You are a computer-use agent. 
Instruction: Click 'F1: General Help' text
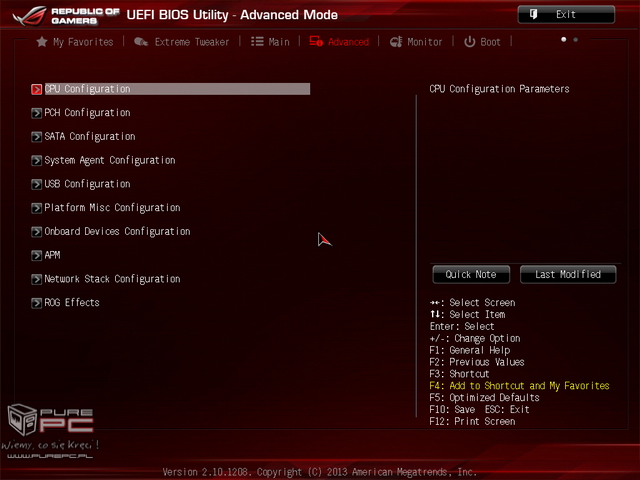point(470,350)
